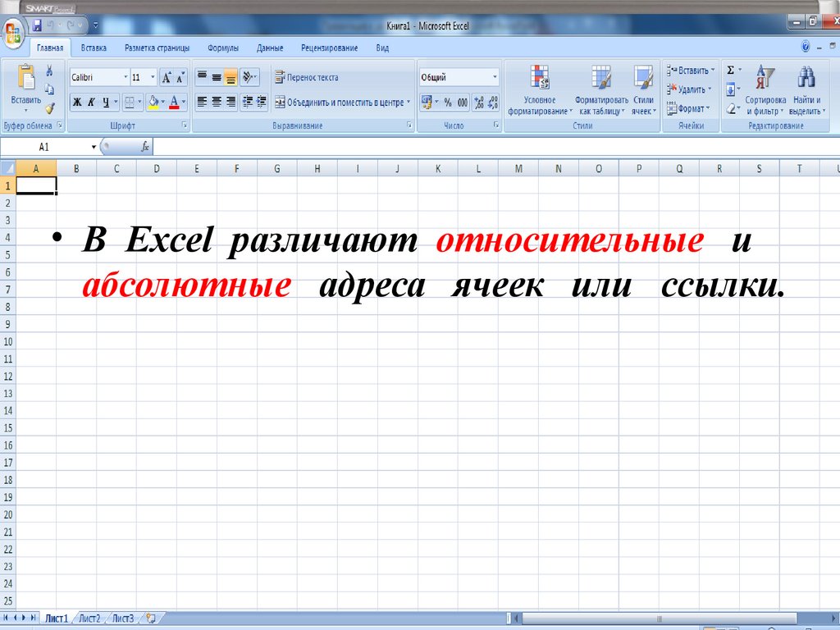Open Format as Table (Форматировать как таблицу)

[x=601, y=90]
